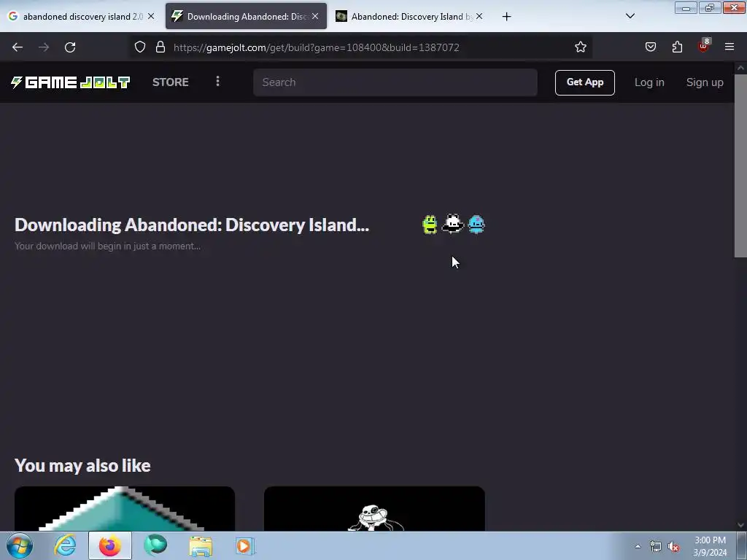The height and width of the screenshot is (560, 747).
Task: Open the Pocket save icon
Action: (x=650, y=47)
